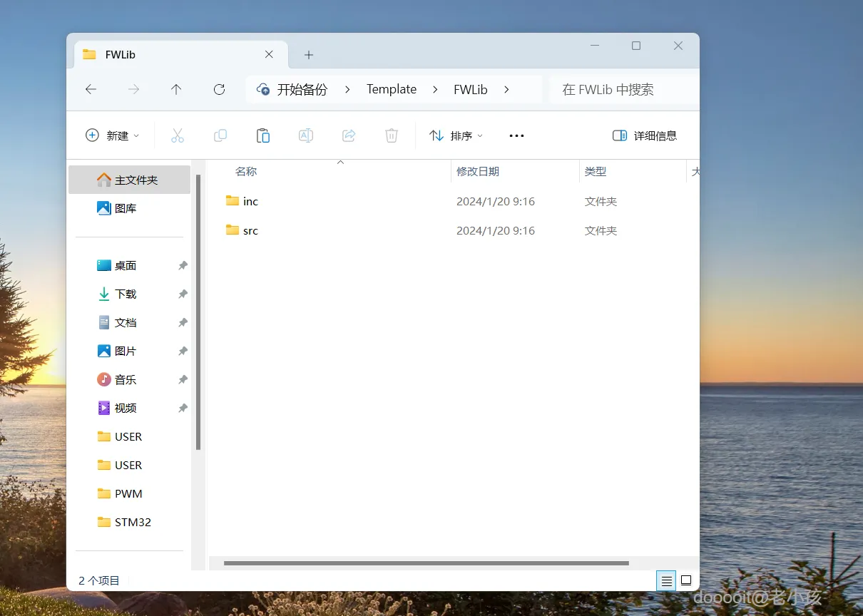The height and width of the screenshot is (616, 863).
Task: Select the Rename icon
Action: pyautogui.click(x=305, y=135)
